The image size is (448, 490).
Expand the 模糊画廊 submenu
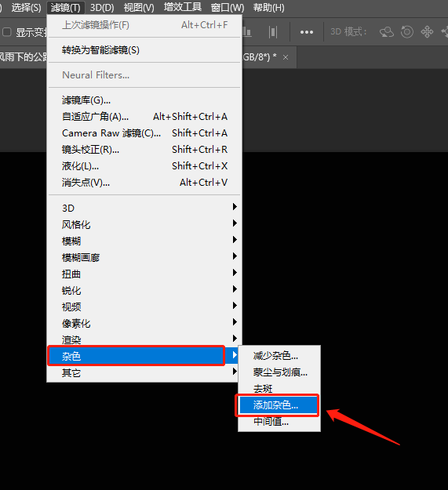144,257
